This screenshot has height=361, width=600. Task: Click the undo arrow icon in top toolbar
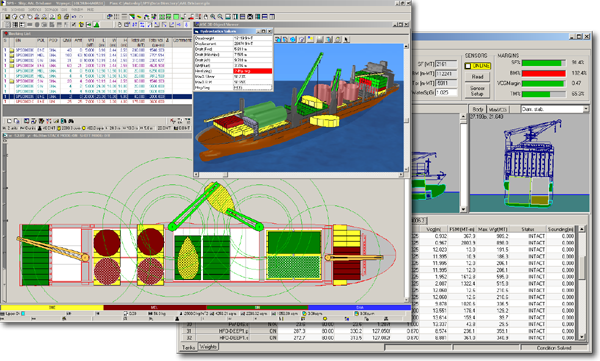click(x=74, y=16)
